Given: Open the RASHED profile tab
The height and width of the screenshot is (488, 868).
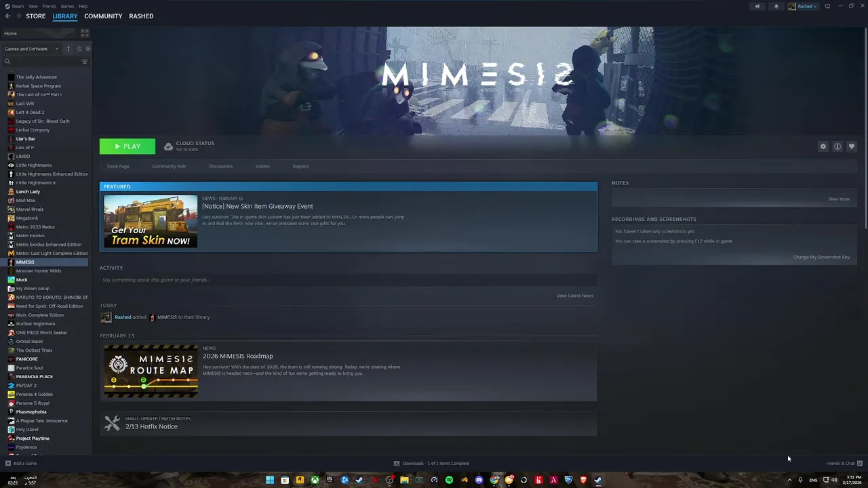Looking at the screenshot, I should coord(141,16).
